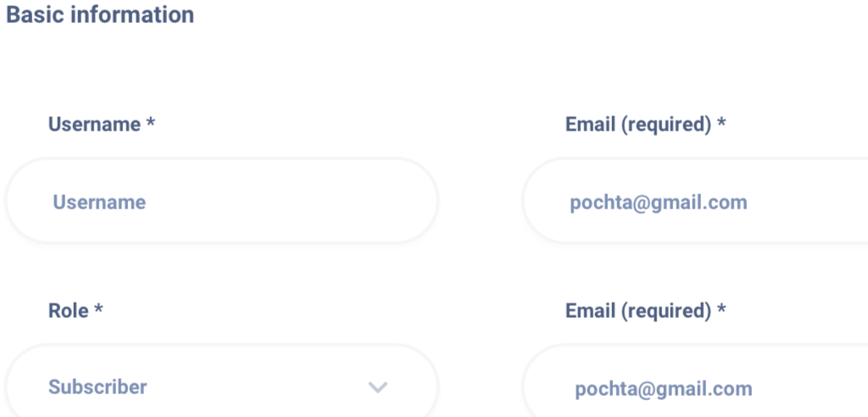Click the chevron arrow in the Role field
This screenshot has height=417, width=868.
(378, 387)
